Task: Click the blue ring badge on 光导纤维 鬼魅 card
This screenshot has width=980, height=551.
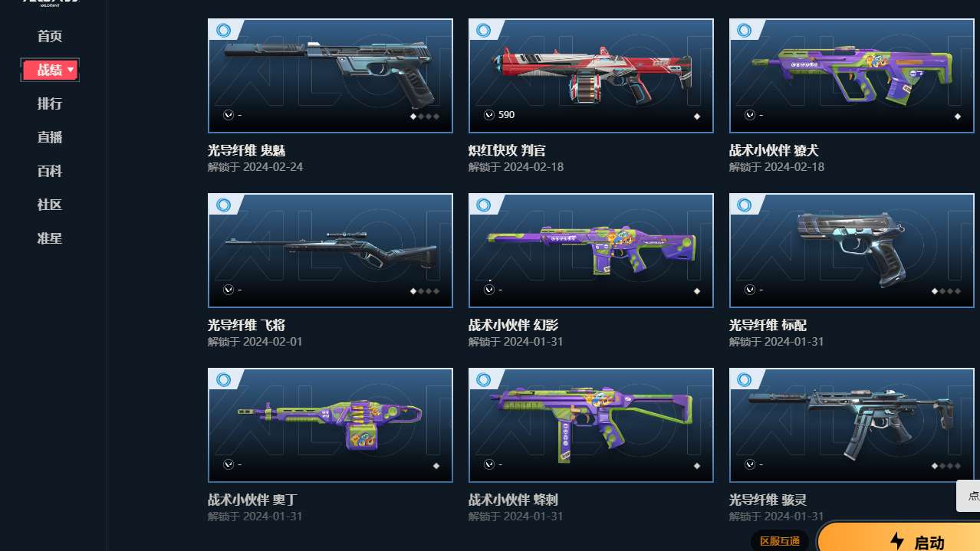Action: (223, 31)
